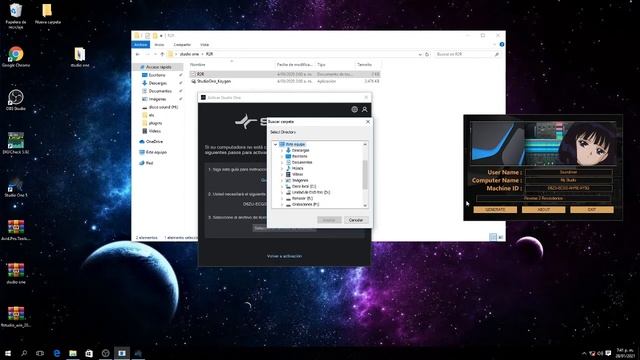Viewport: 640px width, 360px height.
Task: Open notification center in system tray
Action: point(608,353)
